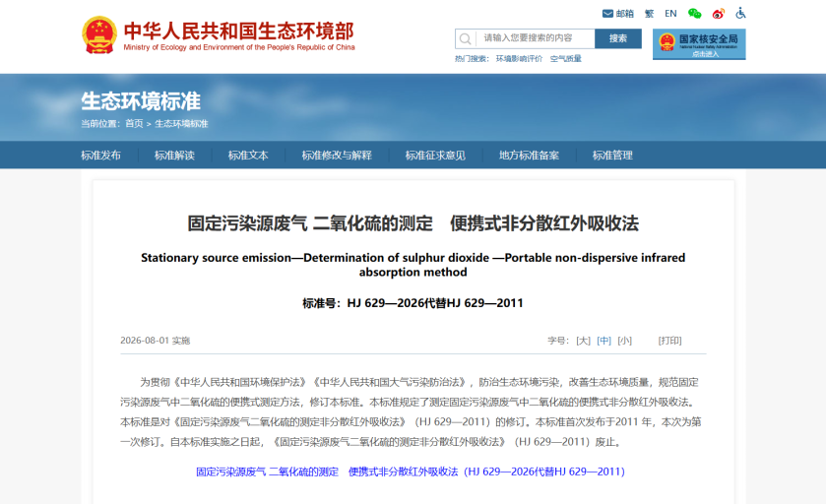Open the HJ 629—2026 standard document link
This screenshot has height=504, width=826.
coord(410,472)
